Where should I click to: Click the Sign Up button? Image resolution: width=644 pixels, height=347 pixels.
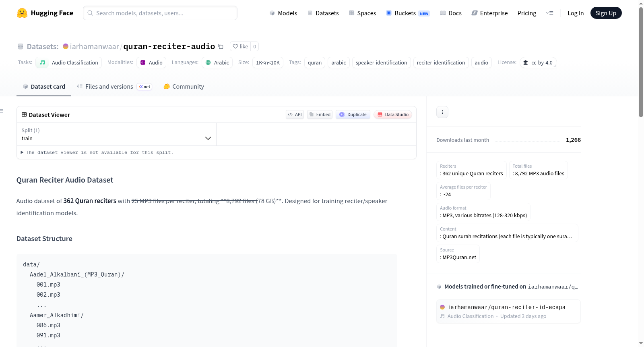point(606,13)
